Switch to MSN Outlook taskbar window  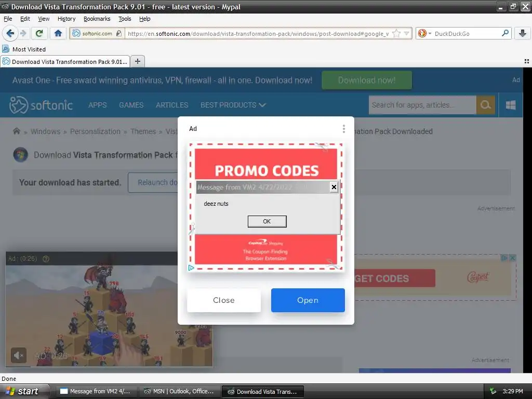click(x=179, y=391)
